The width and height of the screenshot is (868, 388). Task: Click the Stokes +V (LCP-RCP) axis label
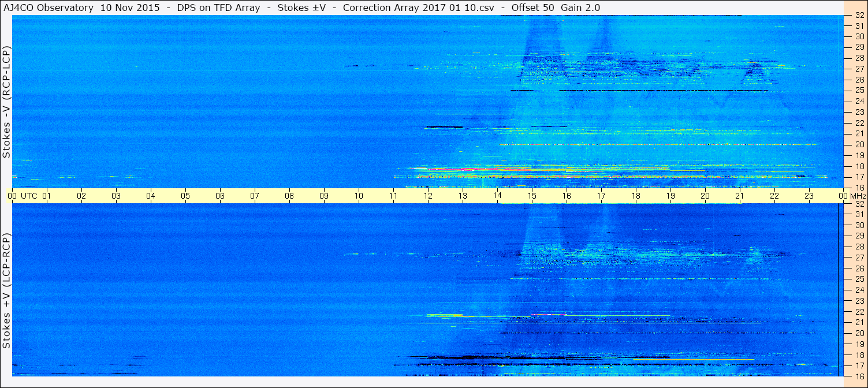(6, 290)
